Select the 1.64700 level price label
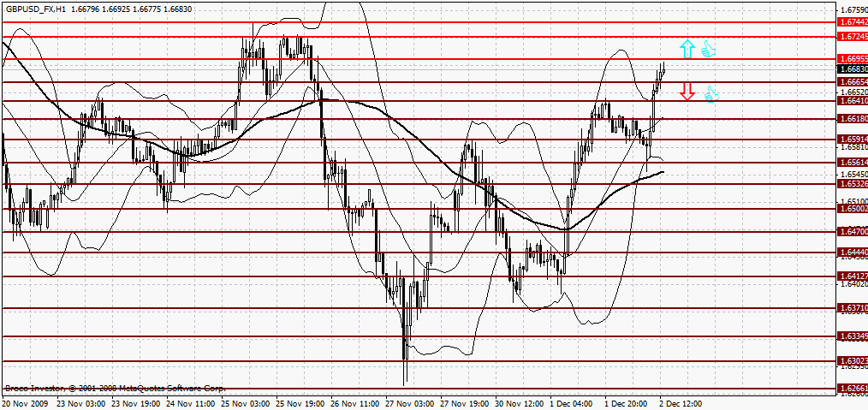The image size is (868, 410). [853, 231]
